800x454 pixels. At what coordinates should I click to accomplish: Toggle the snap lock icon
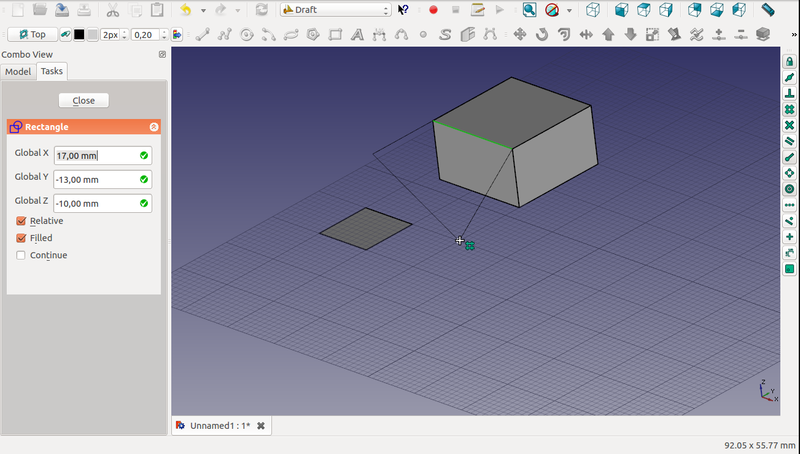[x=789, y=62]
